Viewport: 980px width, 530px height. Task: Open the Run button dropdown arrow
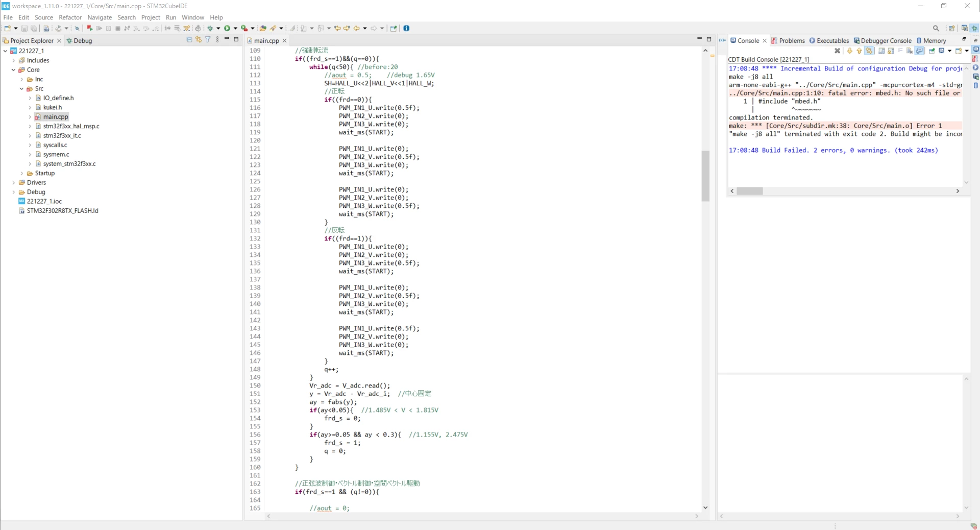pyautogui.click(x=235, y=28)
